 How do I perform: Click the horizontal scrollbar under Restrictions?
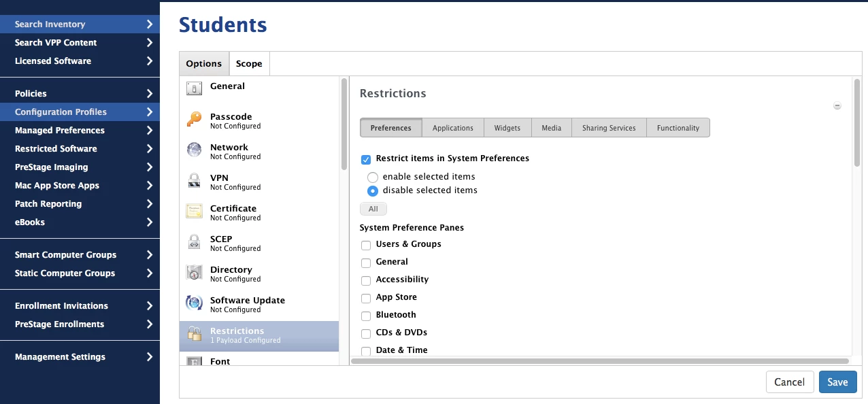[x=600, y=361]
